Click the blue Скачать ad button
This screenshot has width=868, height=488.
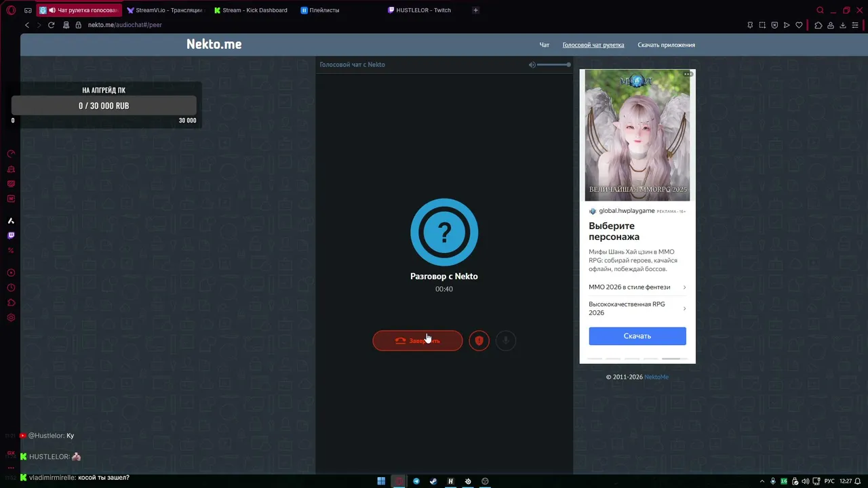pos(637,336)
